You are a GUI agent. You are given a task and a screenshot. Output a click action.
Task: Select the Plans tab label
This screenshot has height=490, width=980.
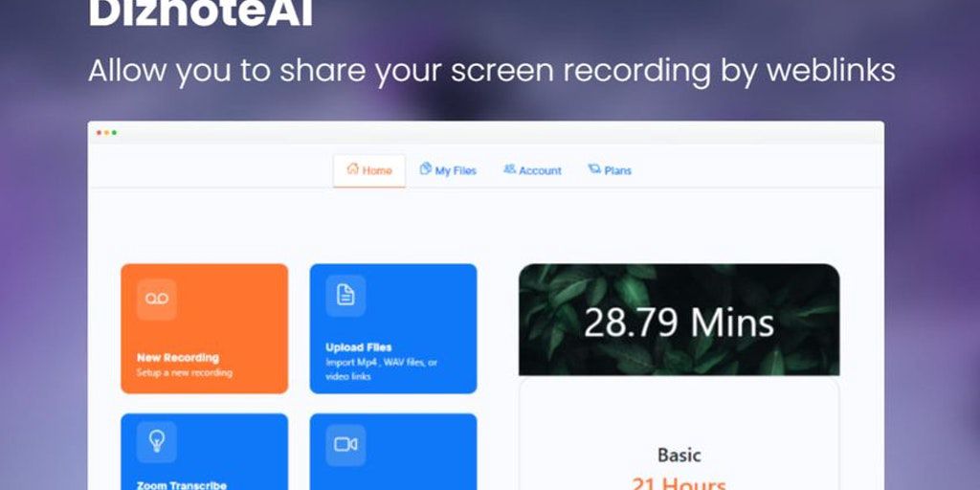(617, 170)
